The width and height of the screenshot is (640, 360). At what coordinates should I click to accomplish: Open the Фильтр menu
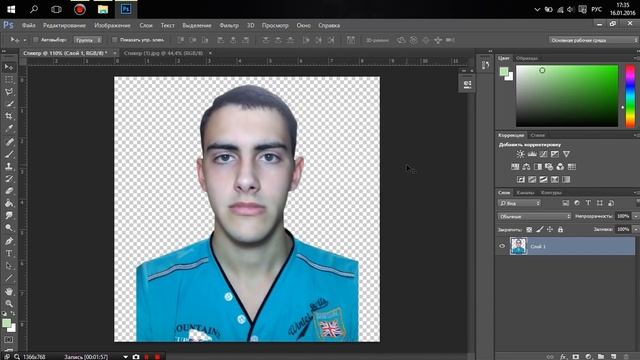[229, 25]
